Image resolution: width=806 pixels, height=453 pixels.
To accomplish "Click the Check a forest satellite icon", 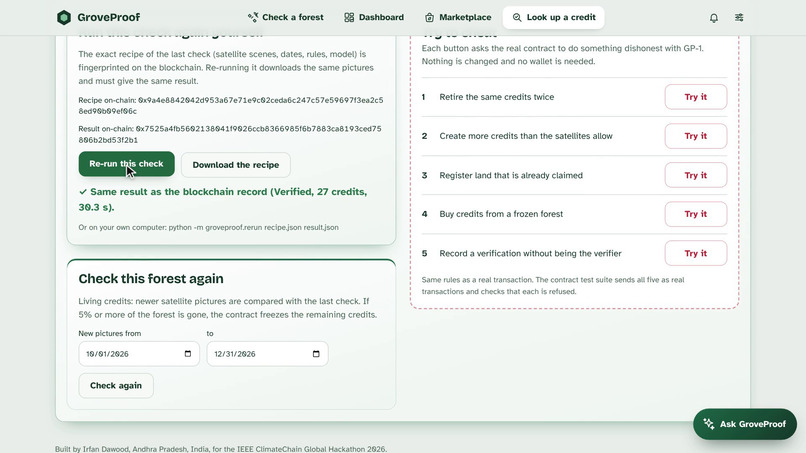I will point(253,17).
